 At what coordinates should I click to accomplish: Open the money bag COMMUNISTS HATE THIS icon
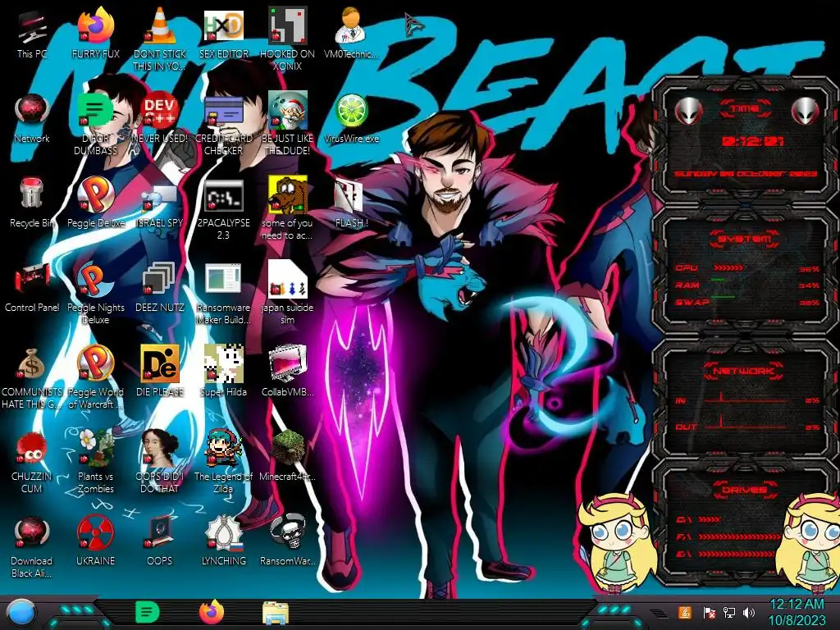point(32,364)
